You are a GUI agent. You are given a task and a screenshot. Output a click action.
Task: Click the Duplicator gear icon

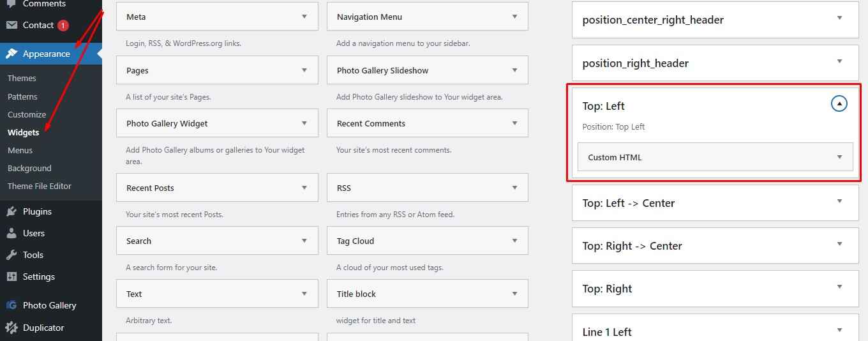point(11,328)
